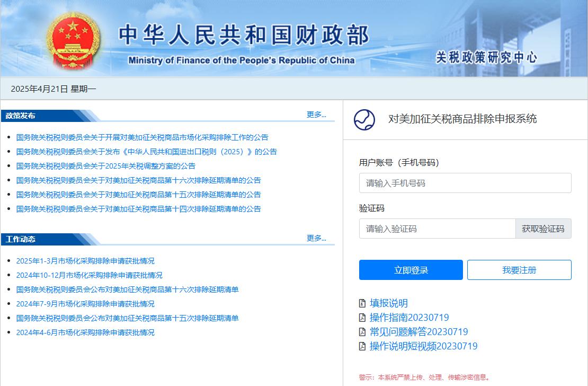Viewport: 588px width, 386px height.
Task: Click the 验证码 field label
Action: tap(372, 208)
